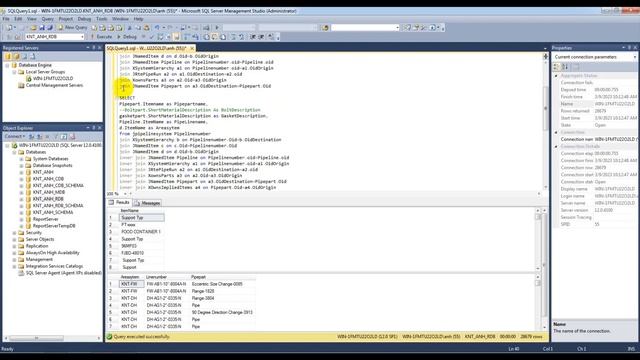The height and width of the screenshot is (360, 640).
Task: Open the Tools menu
Action: click(102, 19)
